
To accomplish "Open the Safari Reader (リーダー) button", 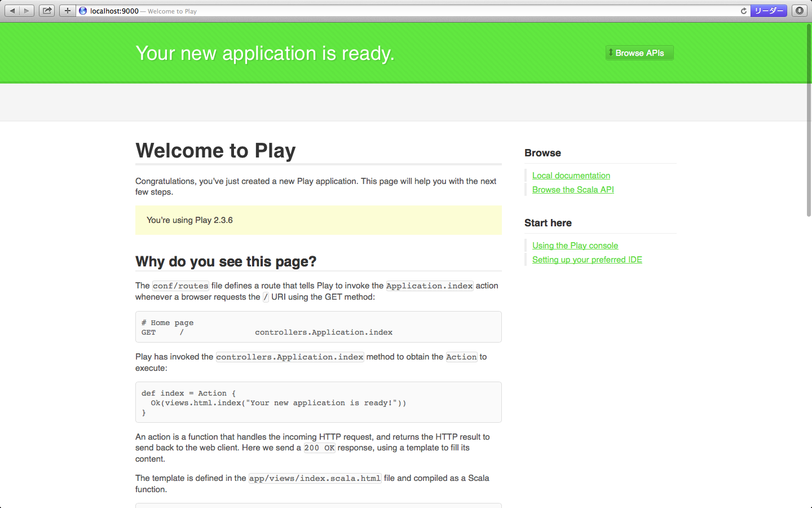I will pyautogui.click(x=769, y=11).
